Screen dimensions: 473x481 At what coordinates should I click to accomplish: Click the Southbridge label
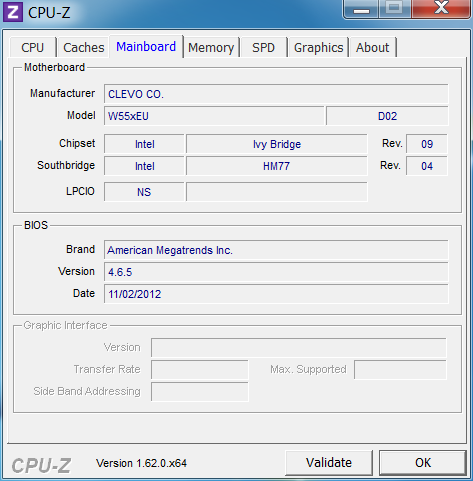(x=66, y=165)
